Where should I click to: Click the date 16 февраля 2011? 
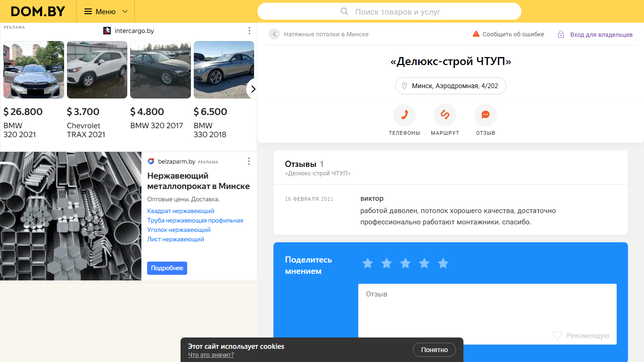[x=309, y=199]
